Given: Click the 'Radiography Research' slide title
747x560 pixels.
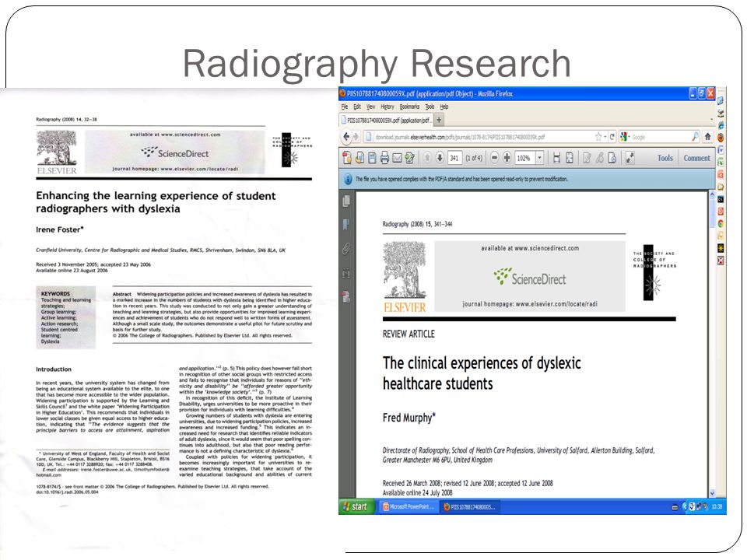Looking at the screenshot, I should (x=377, y=63).
